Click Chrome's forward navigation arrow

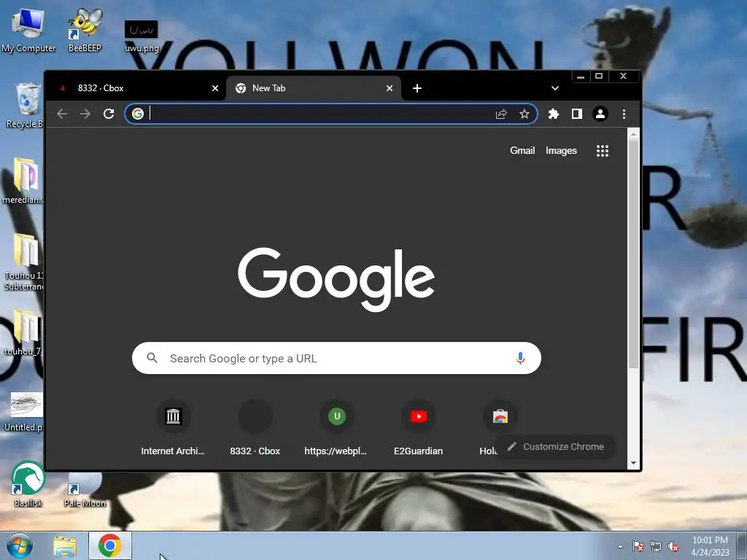pyautogui.click(x=85, y=114)
